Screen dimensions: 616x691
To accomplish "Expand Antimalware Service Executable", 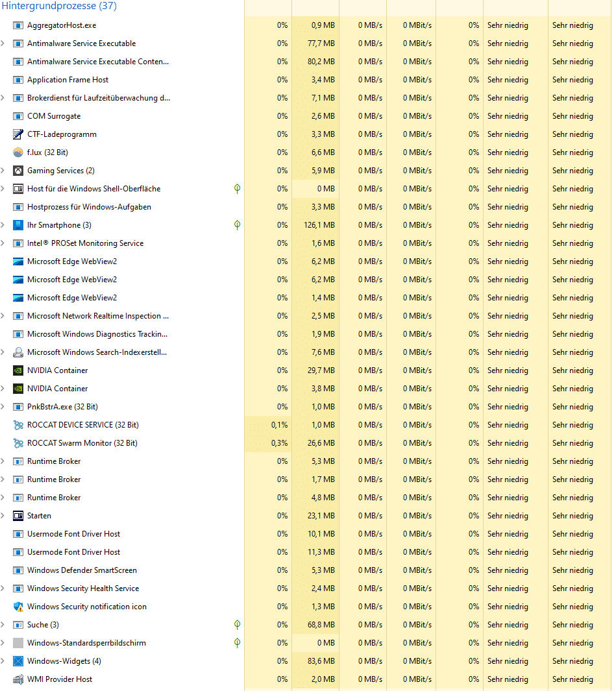I will click(3, 43).
